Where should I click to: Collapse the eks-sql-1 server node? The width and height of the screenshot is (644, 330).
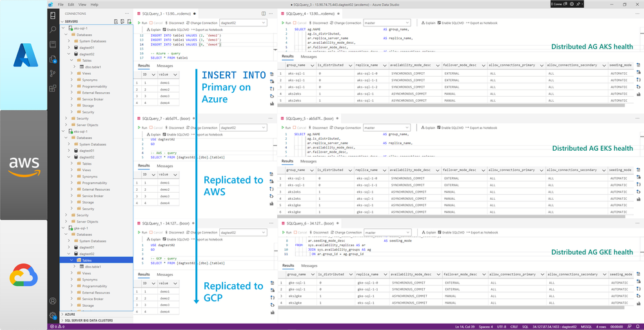pyautogui.click(x=64, y=131)
